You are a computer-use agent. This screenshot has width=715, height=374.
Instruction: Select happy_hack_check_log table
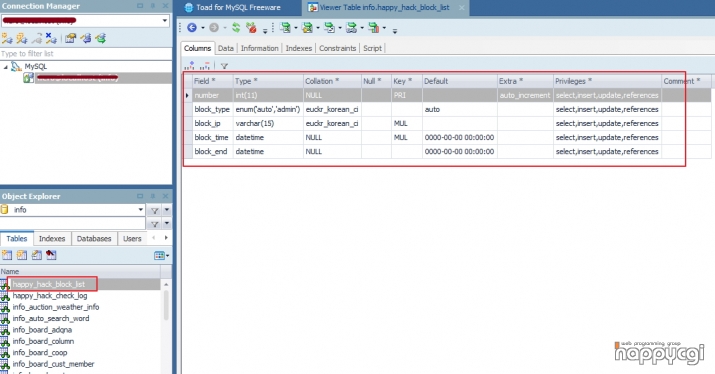click(50, 296)
